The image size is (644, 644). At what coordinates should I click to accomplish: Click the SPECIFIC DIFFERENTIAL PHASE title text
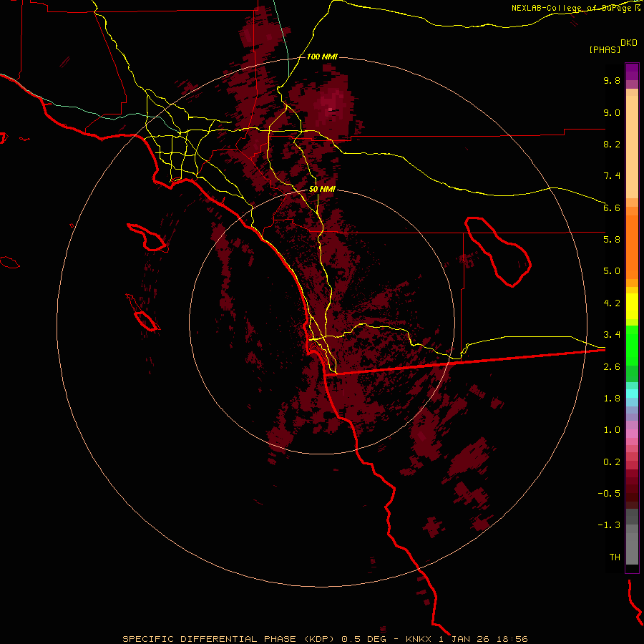tap(210, 639)
